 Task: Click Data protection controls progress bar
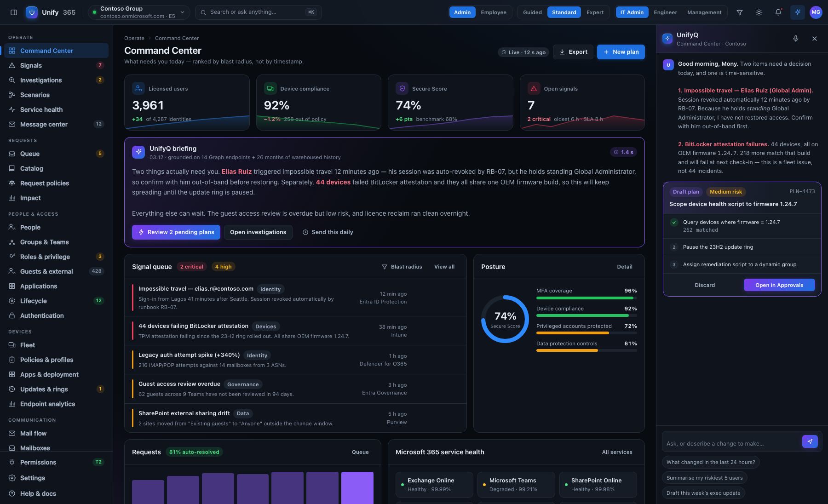(586, 351)
